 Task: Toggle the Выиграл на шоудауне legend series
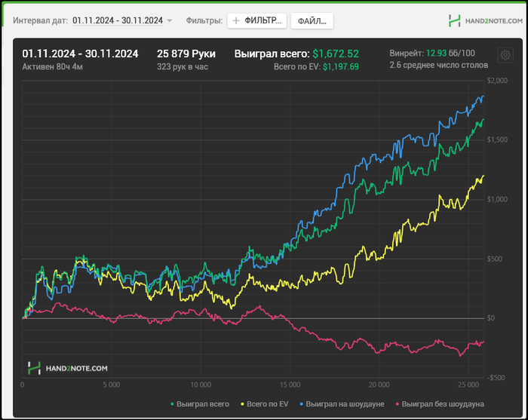pyautogui.click(x=342, y=404)
